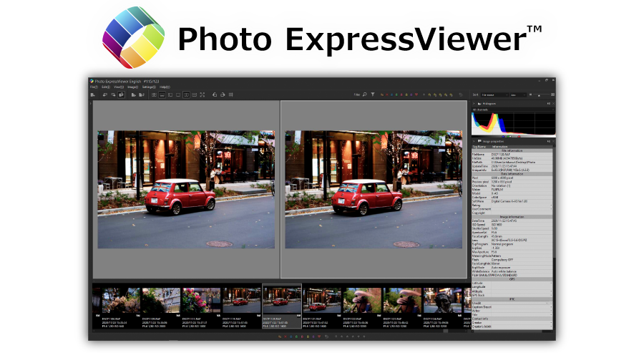Collapse the Histogram panel
This screenshot has height=353, width=644.
(474, 104)
